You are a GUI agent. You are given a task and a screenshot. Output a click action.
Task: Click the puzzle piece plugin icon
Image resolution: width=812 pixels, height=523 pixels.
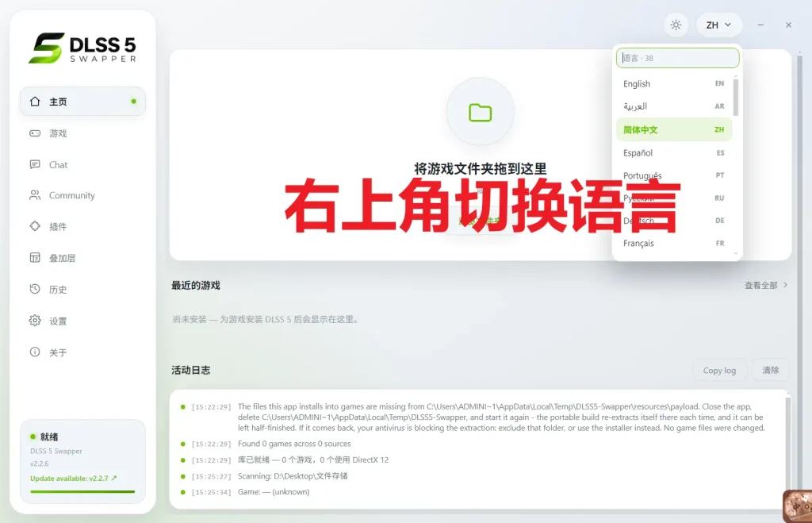coord(35,226)
